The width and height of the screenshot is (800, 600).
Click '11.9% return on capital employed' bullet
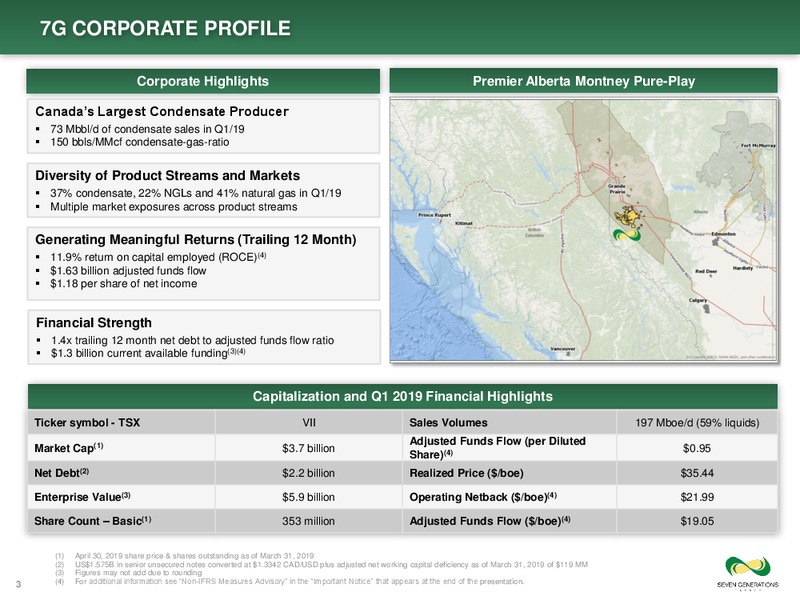click(x=158, y=257)
